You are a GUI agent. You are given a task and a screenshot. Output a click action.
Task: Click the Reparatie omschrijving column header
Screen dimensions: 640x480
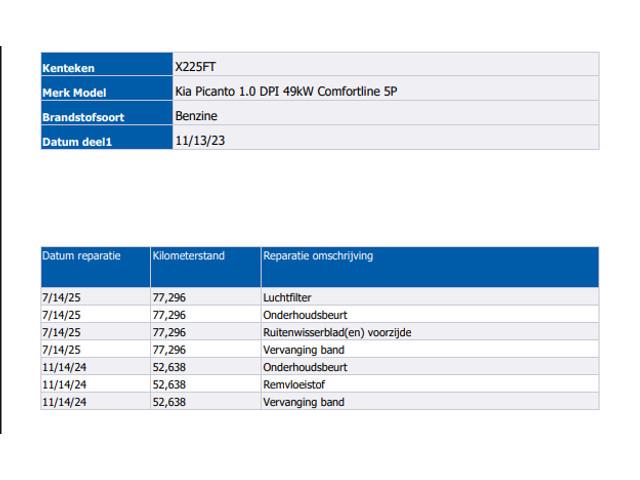[x=318, y=256]
